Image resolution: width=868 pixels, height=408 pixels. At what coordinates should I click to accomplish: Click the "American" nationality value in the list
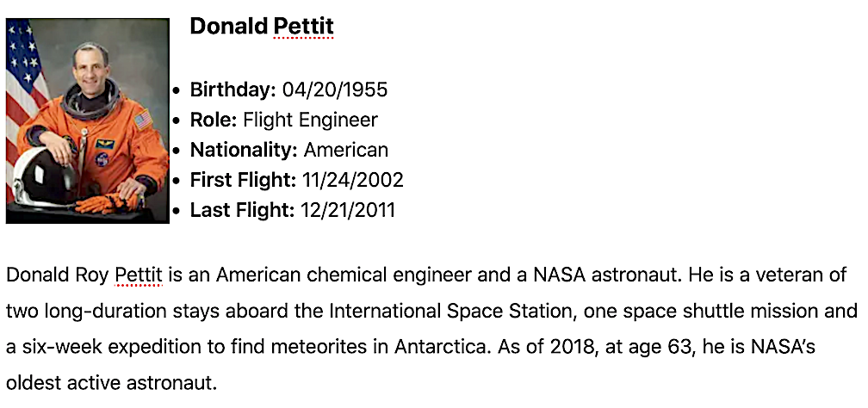pos(346,150)
